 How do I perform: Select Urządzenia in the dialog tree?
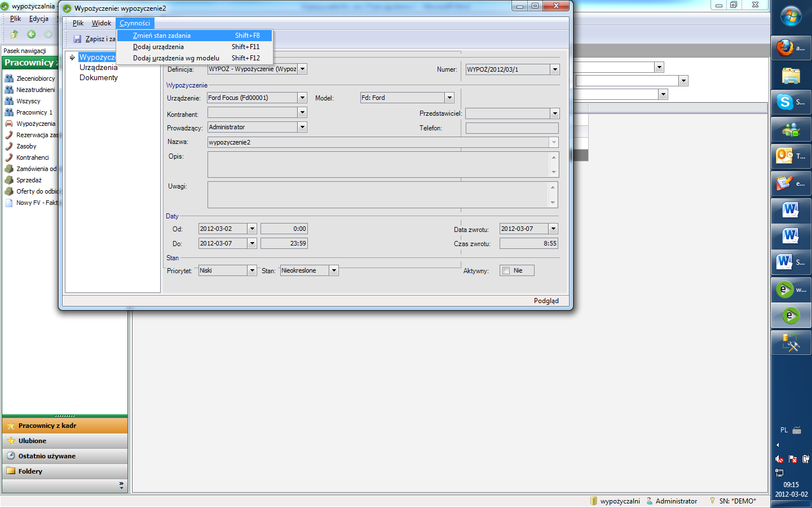point(99,67)
